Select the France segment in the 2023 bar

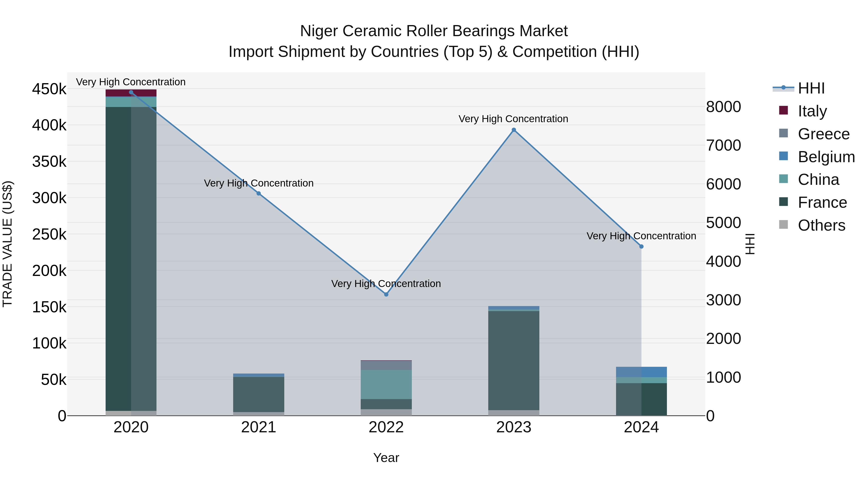[x=514, y=361]
